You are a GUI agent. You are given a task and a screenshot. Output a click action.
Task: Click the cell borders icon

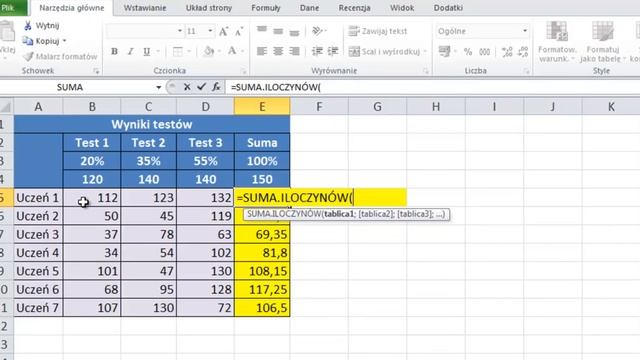pos(178,51)
